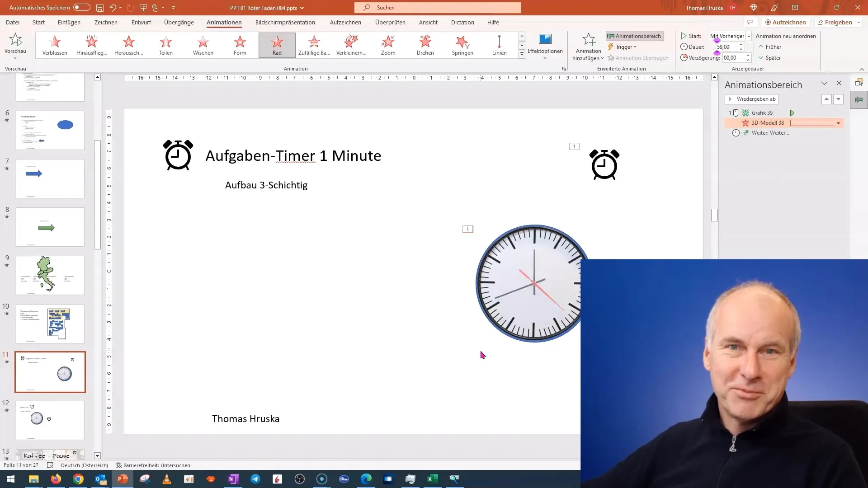Open the Freigeben dropdown arrow

click(x=859, y=22)
